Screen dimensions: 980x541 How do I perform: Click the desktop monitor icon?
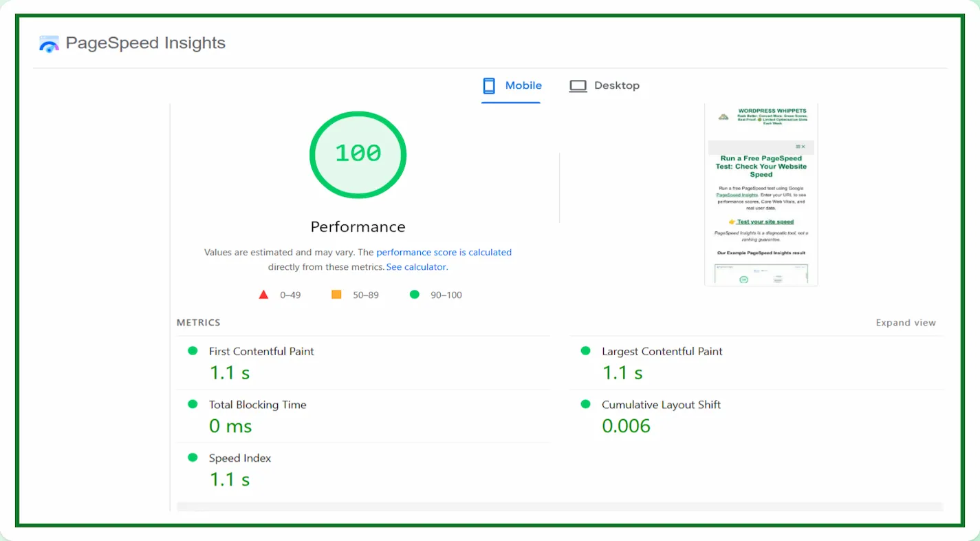(x=578, y=86)
